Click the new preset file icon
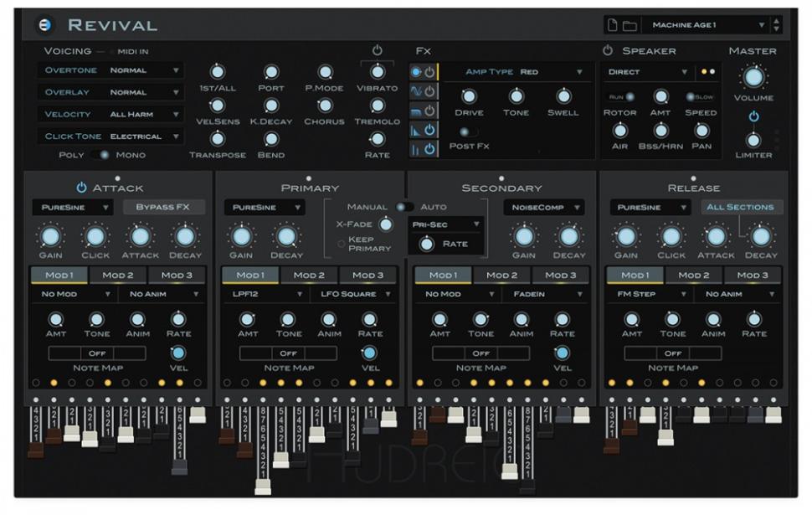 pos(613,26)
